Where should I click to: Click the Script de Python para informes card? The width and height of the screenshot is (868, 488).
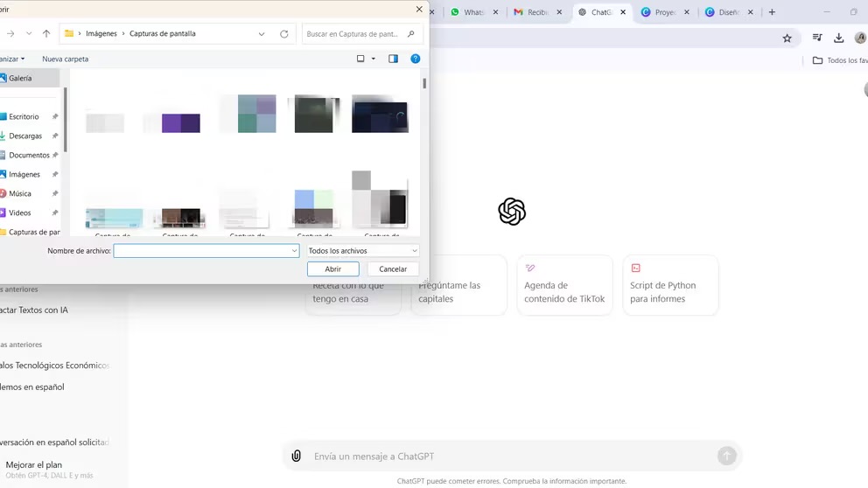670,285
